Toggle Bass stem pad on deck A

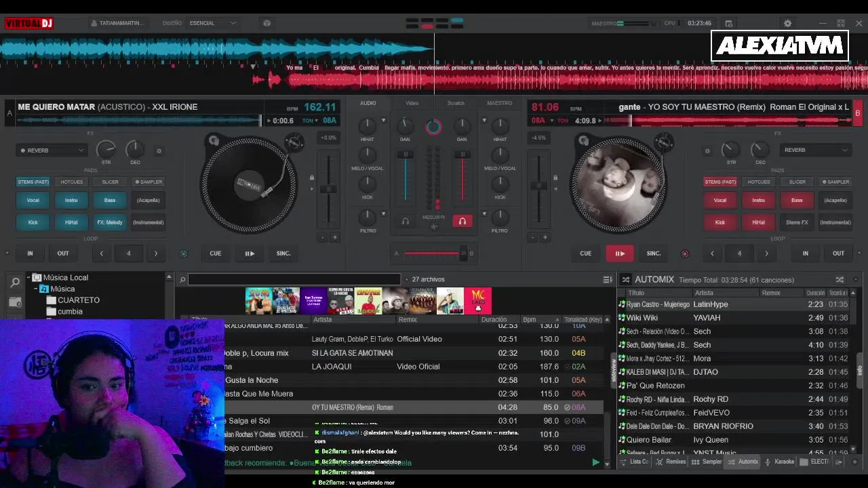[x=110, y=200]
